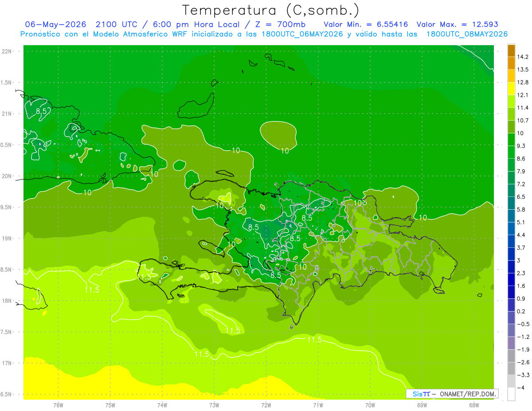532x411 pixels.
Task: Click the 72W longitude axis label
Action: coord(266,404)
